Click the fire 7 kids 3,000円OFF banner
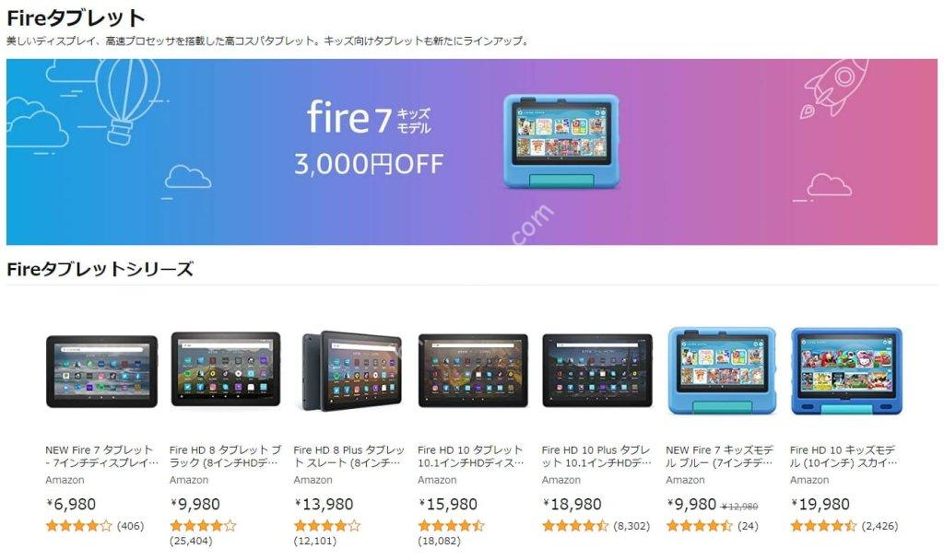 pos(471,152)
